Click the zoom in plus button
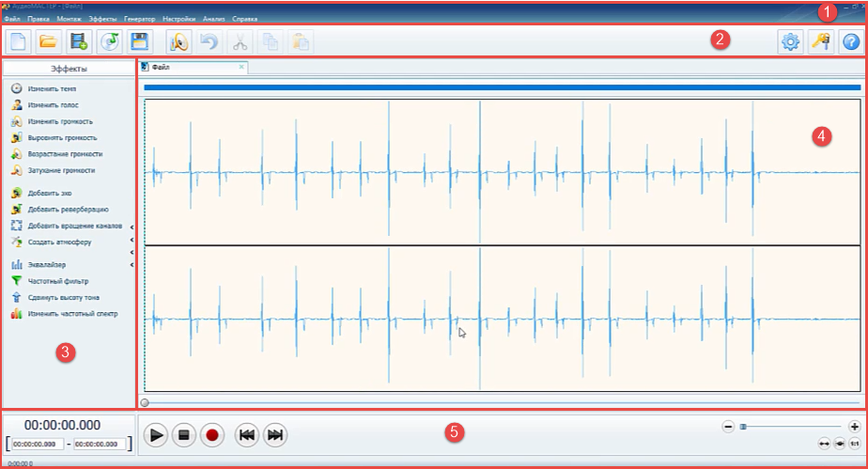This screenshot has width=868, height=469. [x=854, y=427]
